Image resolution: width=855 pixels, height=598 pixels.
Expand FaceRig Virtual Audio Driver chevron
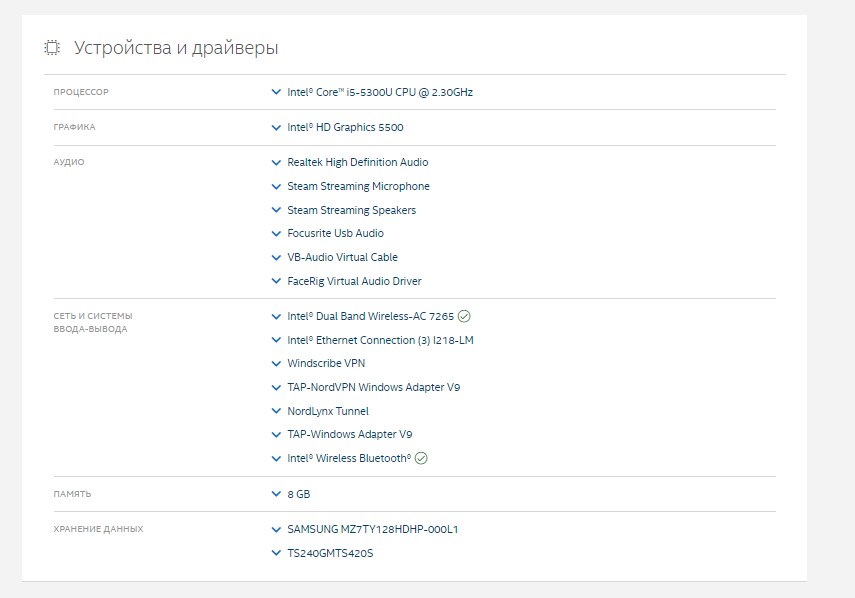point(276,281)
